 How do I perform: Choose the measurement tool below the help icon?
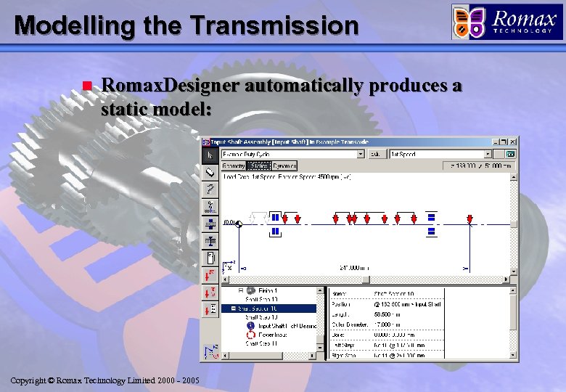point(210,207)
